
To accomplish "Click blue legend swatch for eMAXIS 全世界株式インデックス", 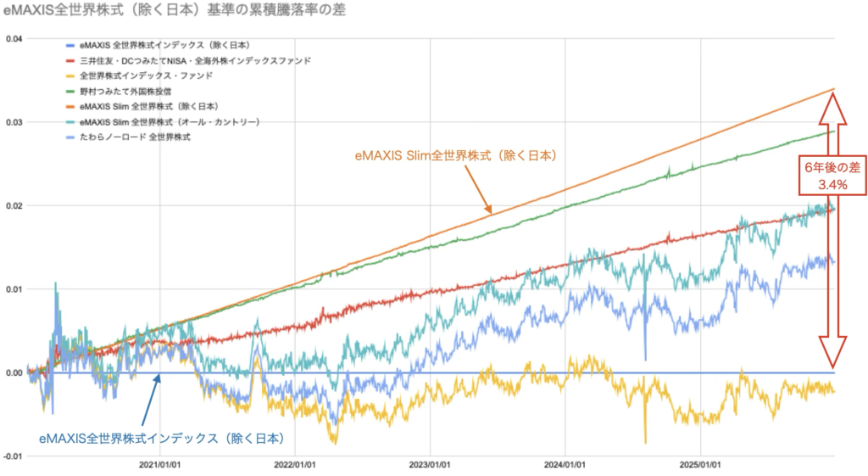I will pos(69,45).
